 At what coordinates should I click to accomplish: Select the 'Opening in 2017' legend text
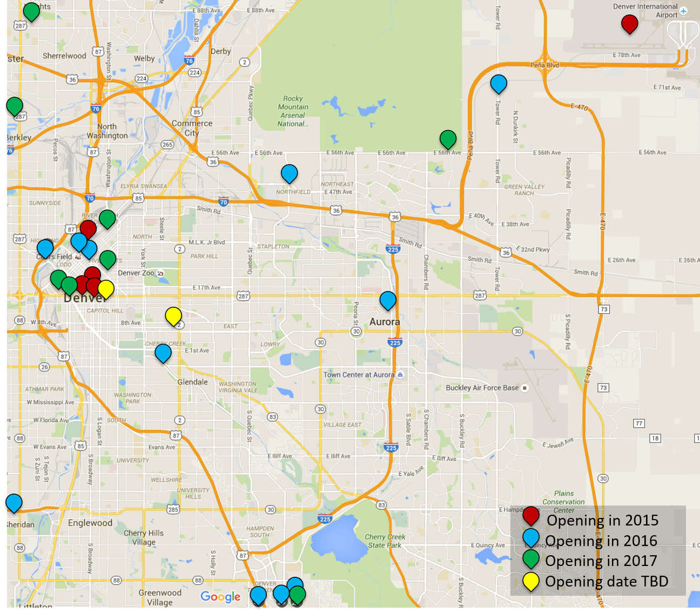point(601,561)
